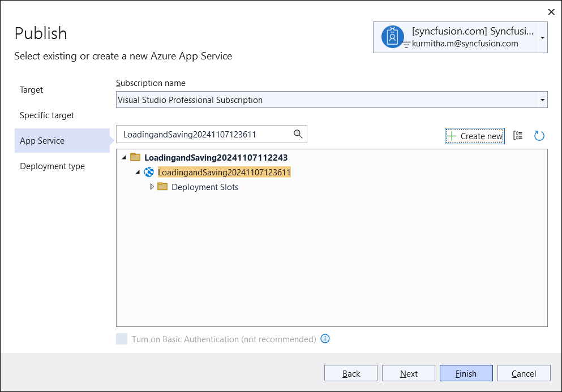
Task: Expand the Deployment Slots node
Action: (x=152, y=187)
